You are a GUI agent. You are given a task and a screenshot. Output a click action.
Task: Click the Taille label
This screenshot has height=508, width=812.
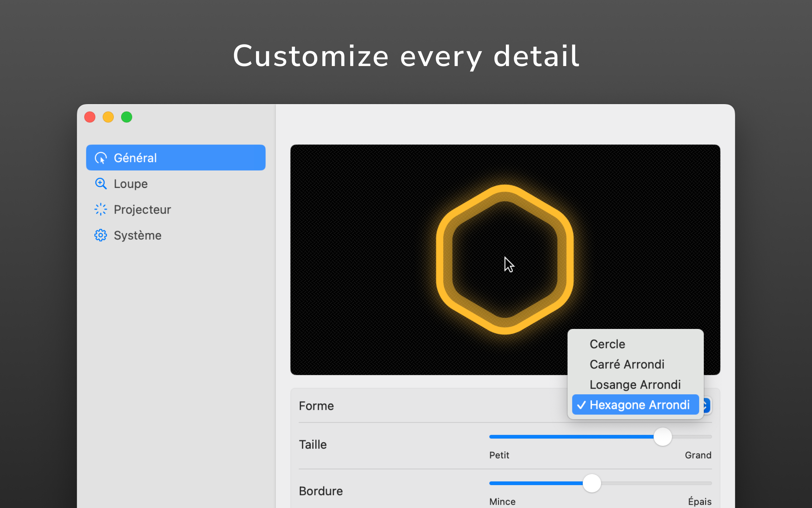312,444
